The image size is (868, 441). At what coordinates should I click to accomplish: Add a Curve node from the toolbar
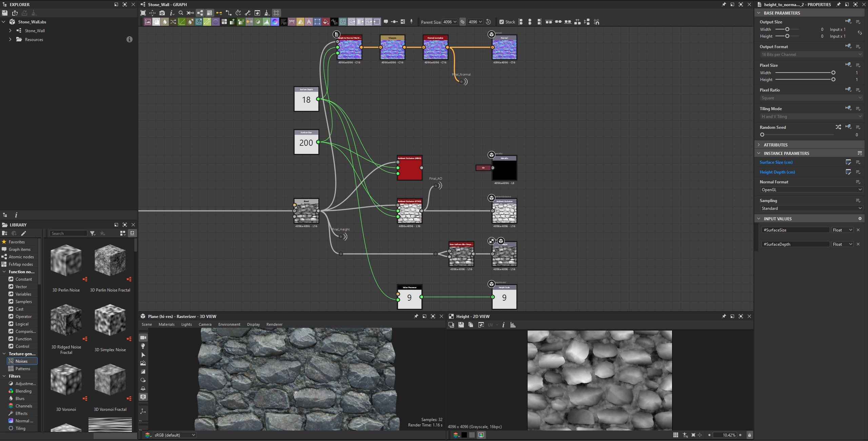[x=182, y=22]
